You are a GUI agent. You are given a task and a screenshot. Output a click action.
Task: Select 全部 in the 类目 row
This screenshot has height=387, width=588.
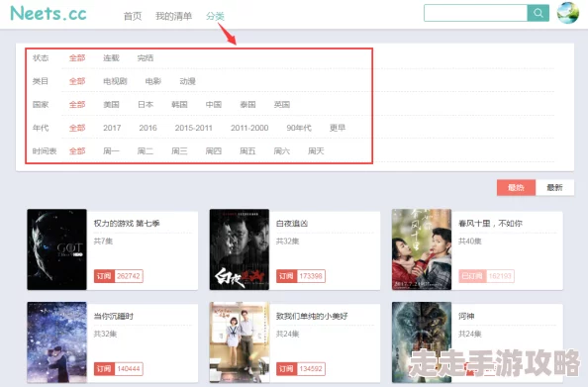(77, 81)
